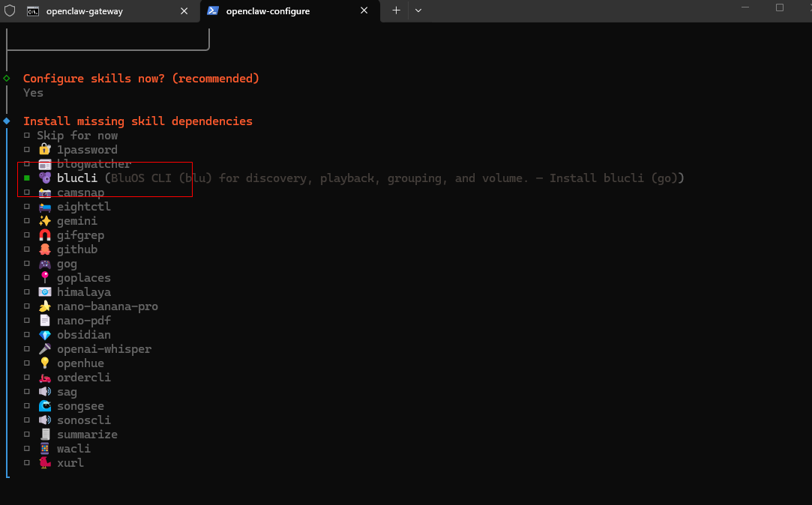Close the openclaw-gateway tab
Screen dimensions: 812x505
184,11
